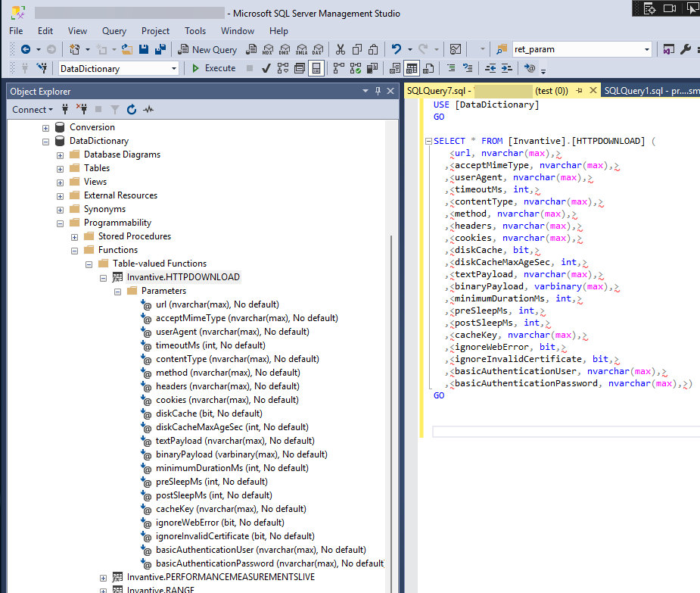Toggle Include Client Statistics
The height and width of the screenshot is (593, 700).
point(372,68)
